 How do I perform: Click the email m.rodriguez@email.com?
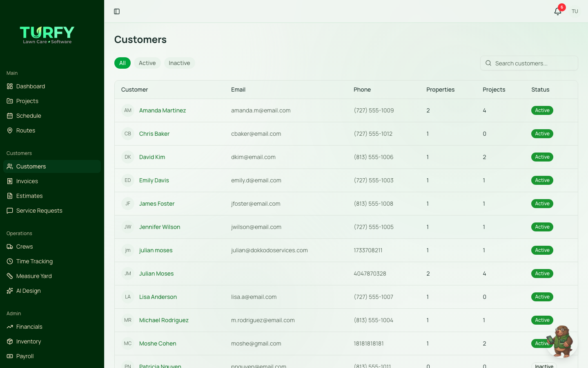coord(263,320)
